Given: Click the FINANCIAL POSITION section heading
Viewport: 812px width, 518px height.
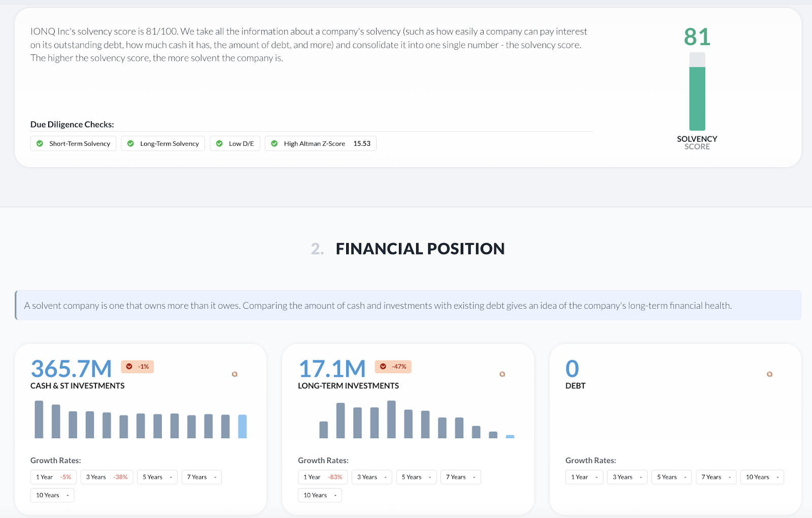Looking at the screenshot, I should point(420,249).
